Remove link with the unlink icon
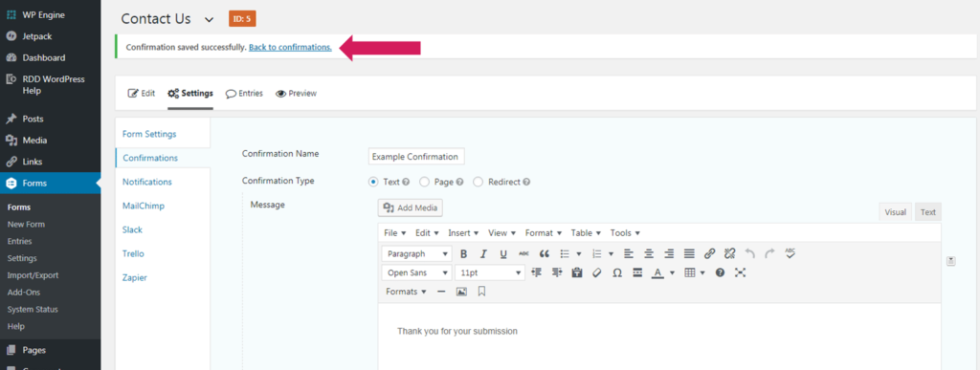The height and width of the screenshot is (370, 980). (730, 254)
